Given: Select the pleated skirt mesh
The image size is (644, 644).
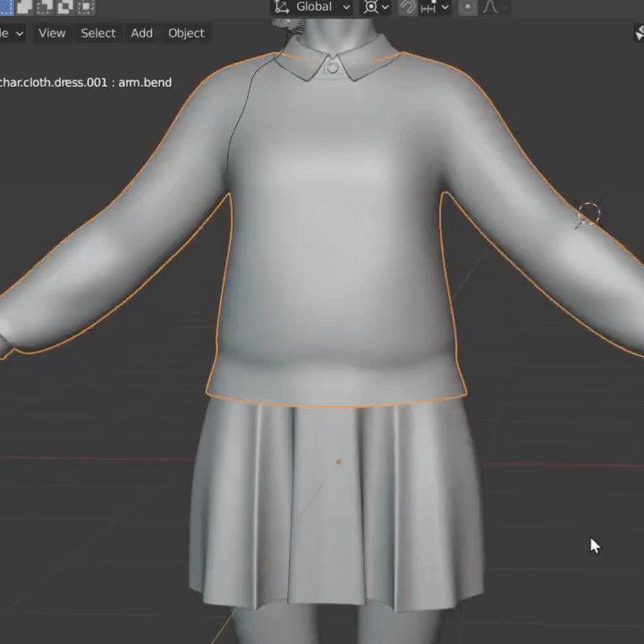Looking at the screenshot, I should [337, 505].
